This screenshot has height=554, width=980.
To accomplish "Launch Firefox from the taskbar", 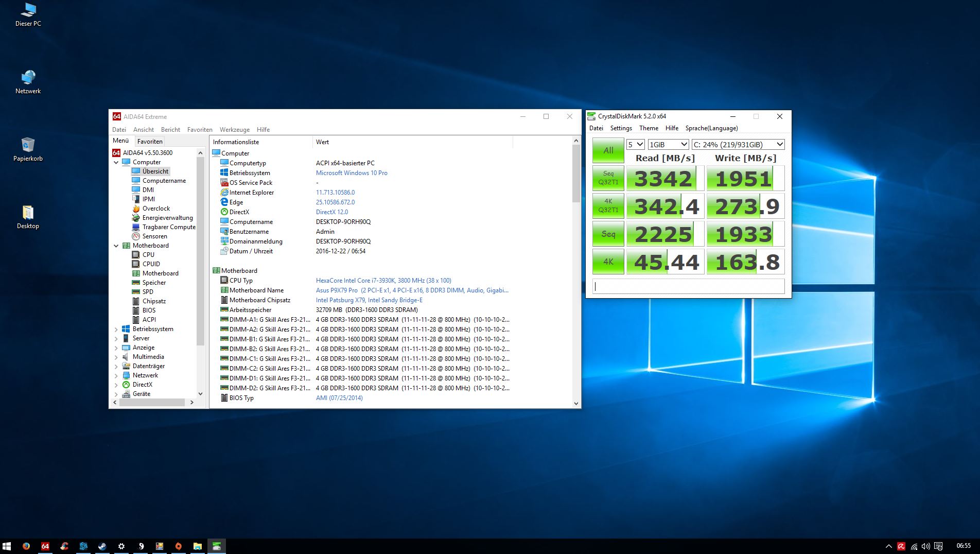I will click(26, 546).
